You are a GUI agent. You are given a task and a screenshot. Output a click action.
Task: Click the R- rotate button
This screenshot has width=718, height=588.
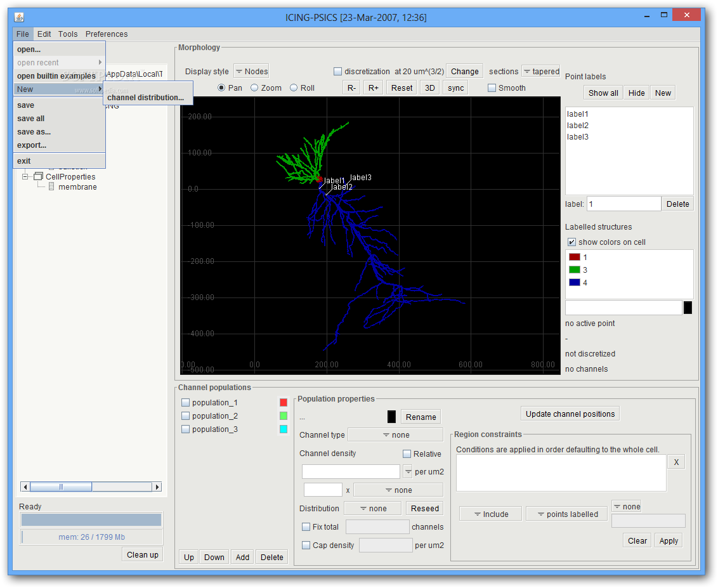pos(351,88)
